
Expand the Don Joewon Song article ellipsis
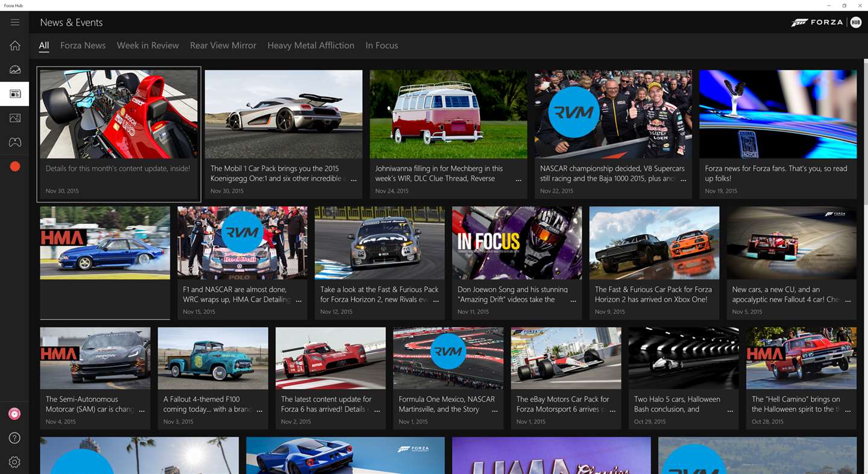pos(573,300)
